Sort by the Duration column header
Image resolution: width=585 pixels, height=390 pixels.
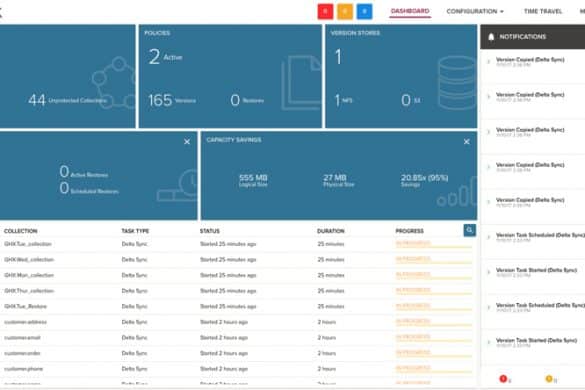coord(331,231)
